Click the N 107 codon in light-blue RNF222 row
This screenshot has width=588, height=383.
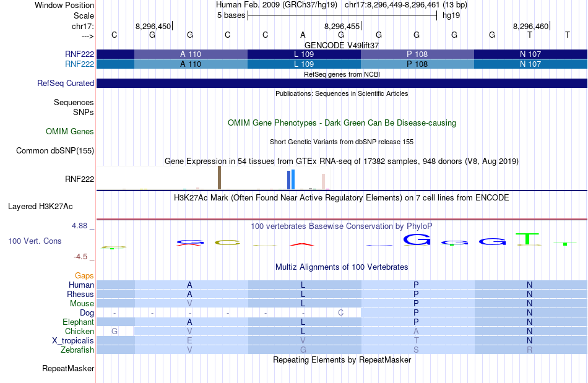pos(530,64)
